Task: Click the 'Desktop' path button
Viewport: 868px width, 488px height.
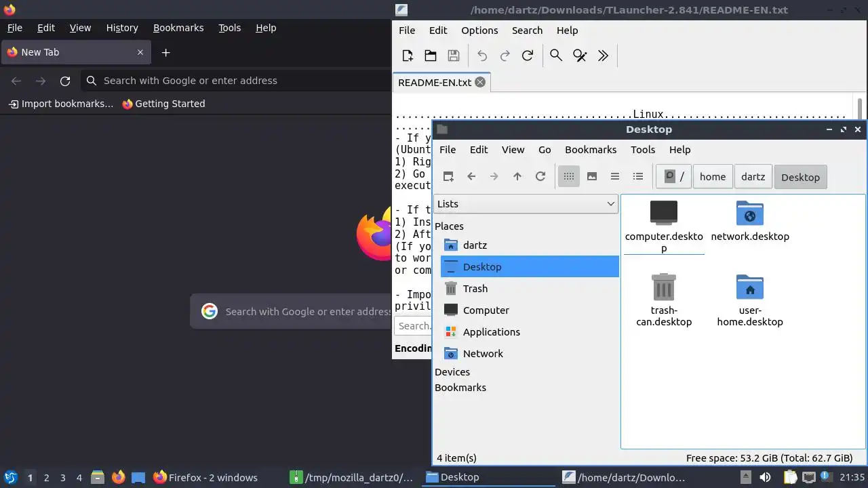Action: tap(800, 177)
